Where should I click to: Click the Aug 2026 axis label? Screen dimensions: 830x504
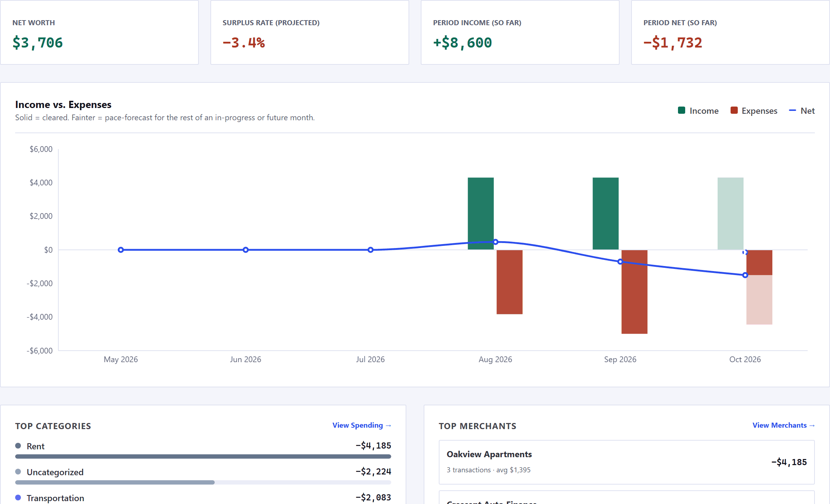[x=495, y=359]
